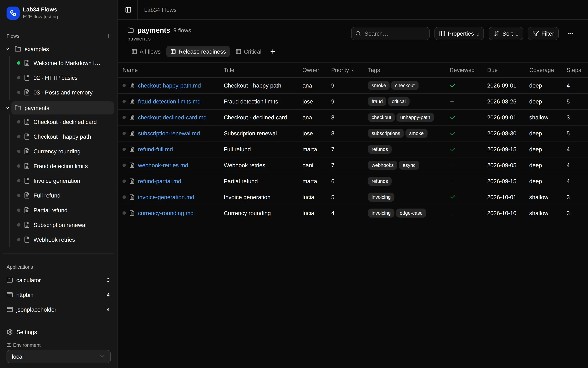Viewport: 588px width, 368px height.
Task: Click the Welcome to Markdown document icon
Action: tap(27, 63)
